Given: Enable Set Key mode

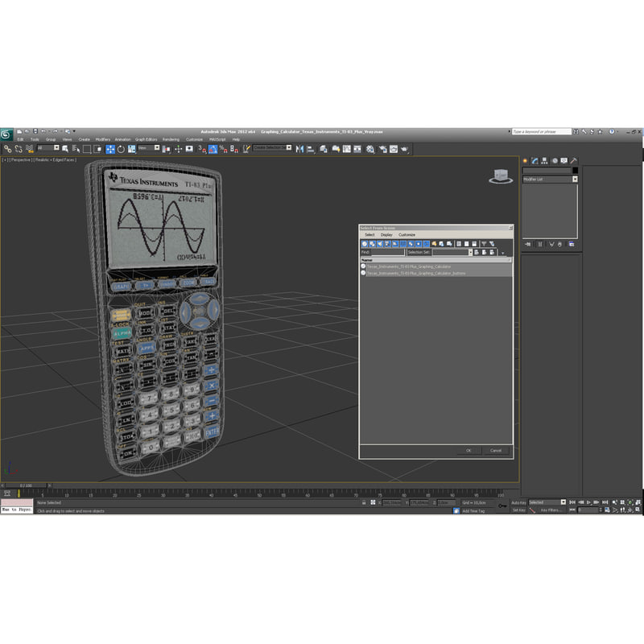Looking at the screenshot, I should pos(519,509).
